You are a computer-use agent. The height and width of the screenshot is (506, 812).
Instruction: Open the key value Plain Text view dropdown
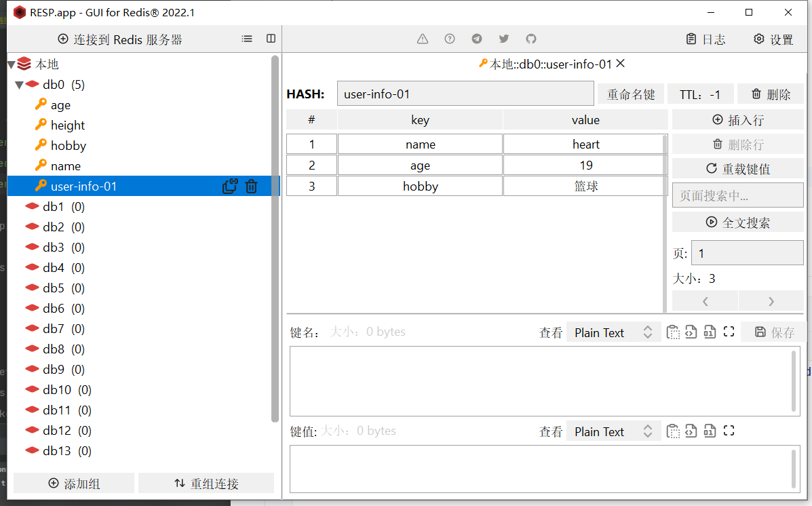coord(614,431)
